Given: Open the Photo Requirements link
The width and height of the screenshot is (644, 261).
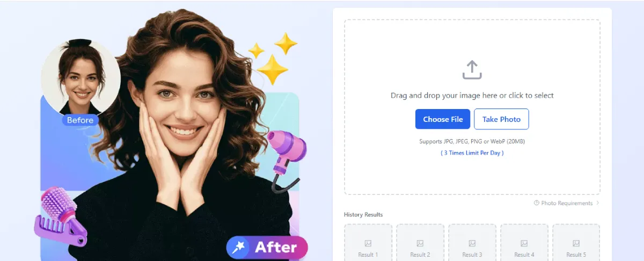Looking at the screenshot, I should pyautogui.click(x=567, y=203).
